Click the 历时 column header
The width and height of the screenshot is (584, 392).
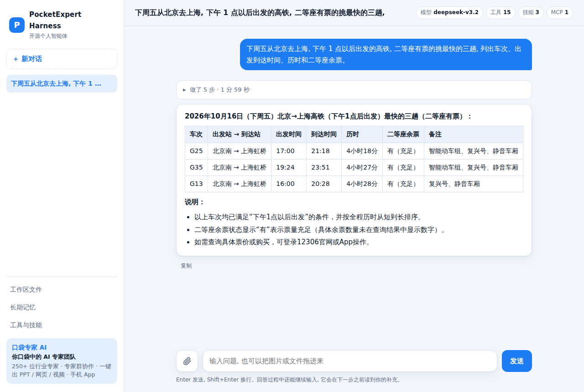(362, 134)
